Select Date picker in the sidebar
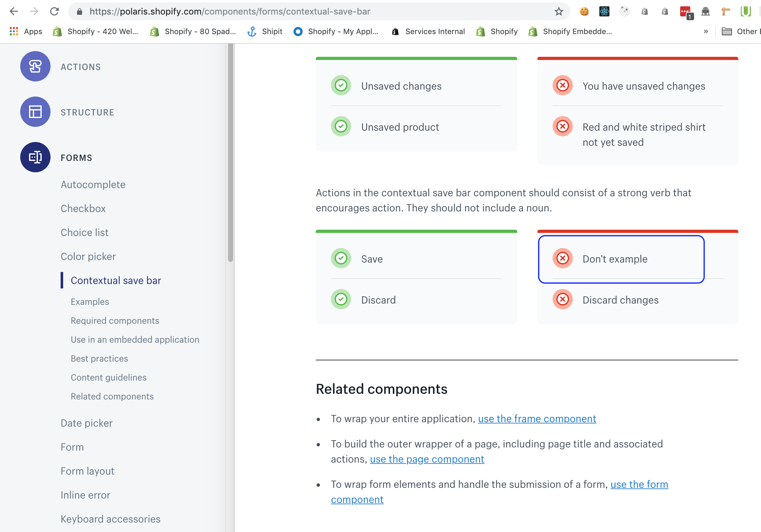761x532 pixels. (87, 423)
